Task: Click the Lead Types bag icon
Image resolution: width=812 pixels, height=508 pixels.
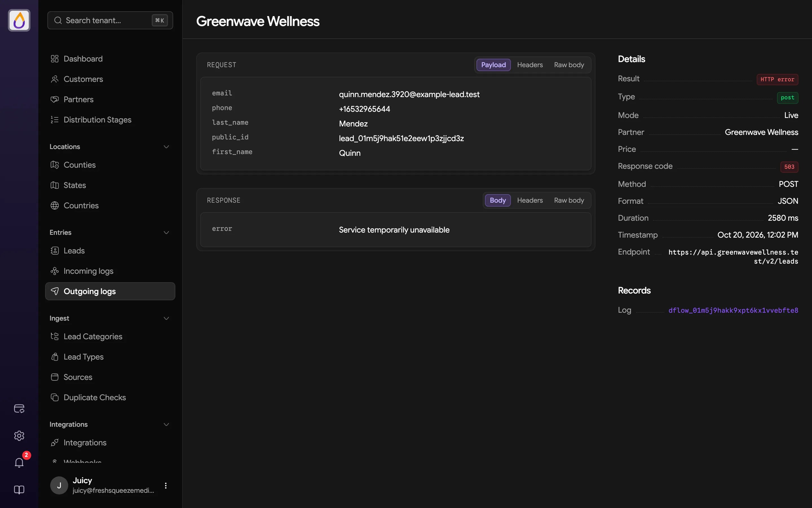Action: click(x=55, y=357)
